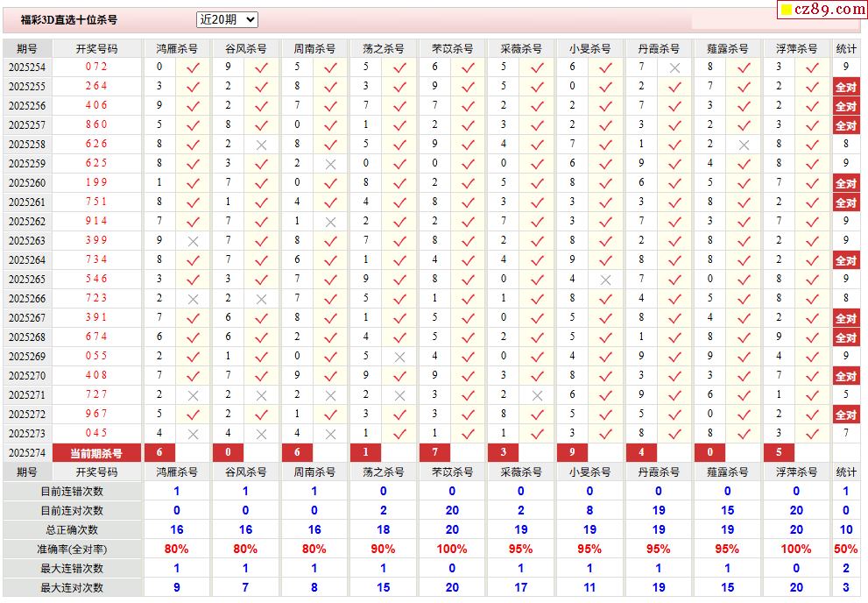Click the 全对 badge in row 2025255
This screenshot has width=868, height=603.
845,87
